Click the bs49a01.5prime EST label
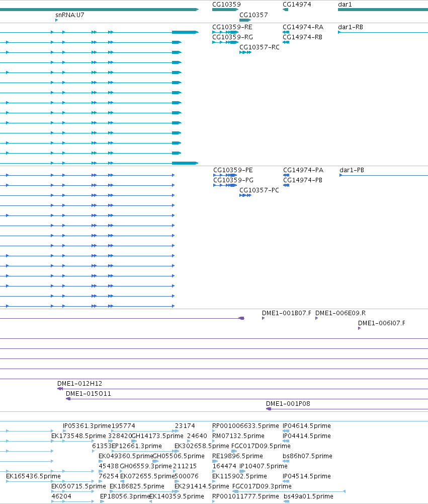The image size is (428, 504). (309, 496)
